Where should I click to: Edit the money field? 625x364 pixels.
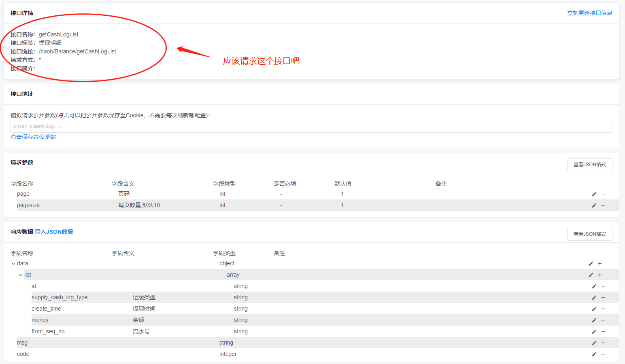pos(594,320)
